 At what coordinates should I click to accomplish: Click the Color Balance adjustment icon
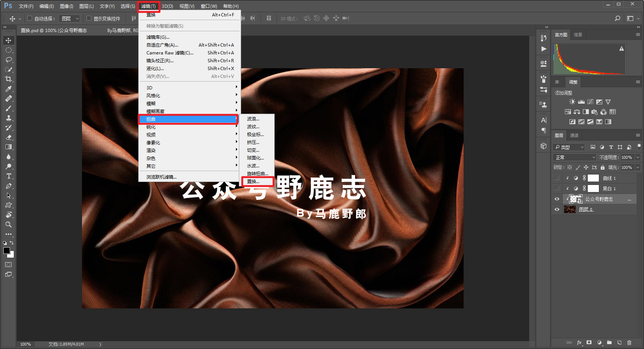[x=577, y=112]
